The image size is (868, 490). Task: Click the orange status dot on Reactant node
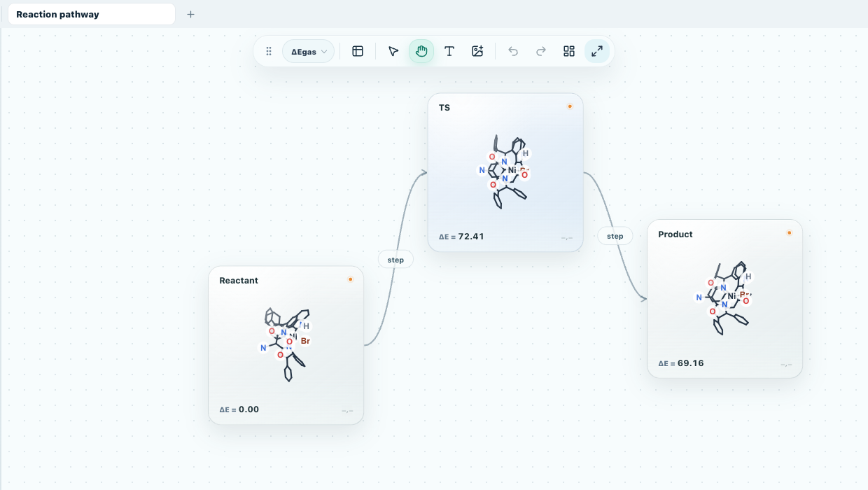tap(351, 279)
